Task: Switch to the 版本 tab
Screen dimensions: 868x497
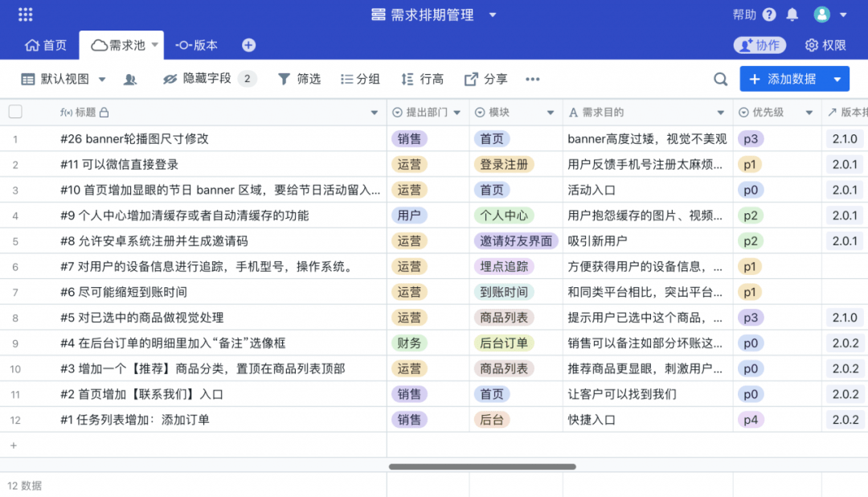Action: pyautogui.click(x=197, y=45)
